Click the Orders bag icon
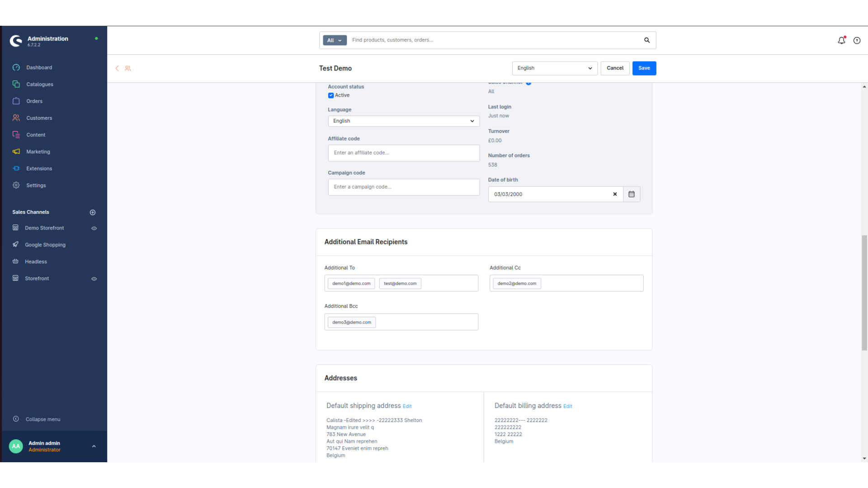 tap(16, 101)
